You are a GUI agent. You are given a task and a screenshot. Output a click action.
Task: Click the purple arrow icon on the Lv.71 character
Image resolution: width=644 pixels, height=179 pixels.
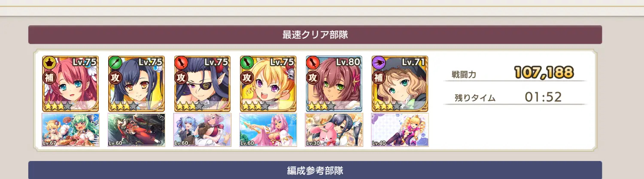pos(377,63)
